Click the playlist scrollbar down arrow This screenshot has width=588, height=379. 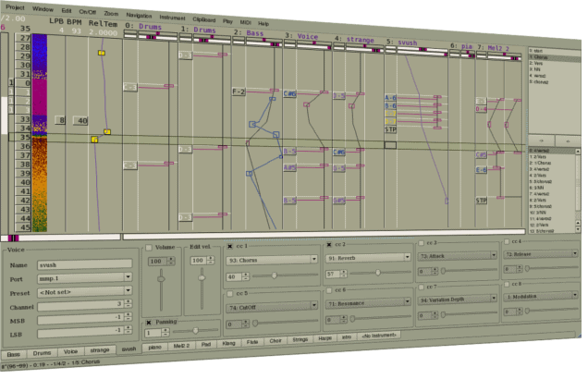pos(578,229)
